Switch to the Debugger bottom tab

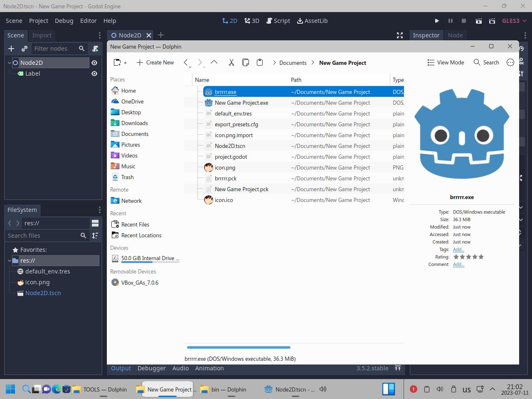click(151, 368)
